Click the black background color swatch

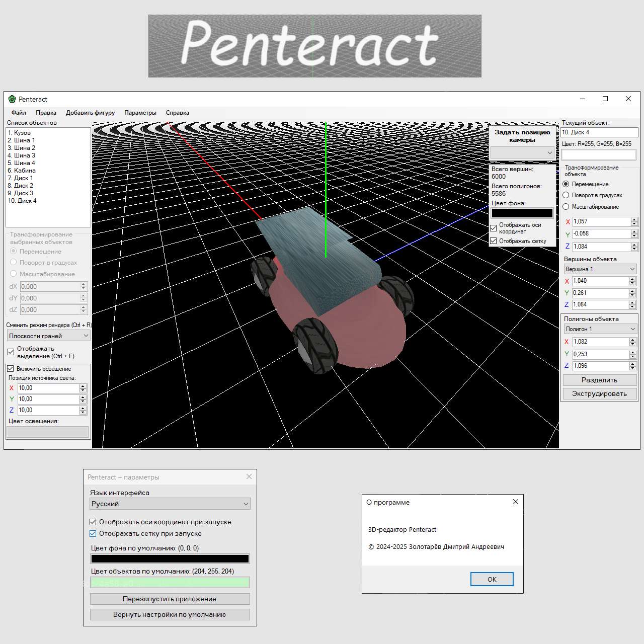coord(522,213)
